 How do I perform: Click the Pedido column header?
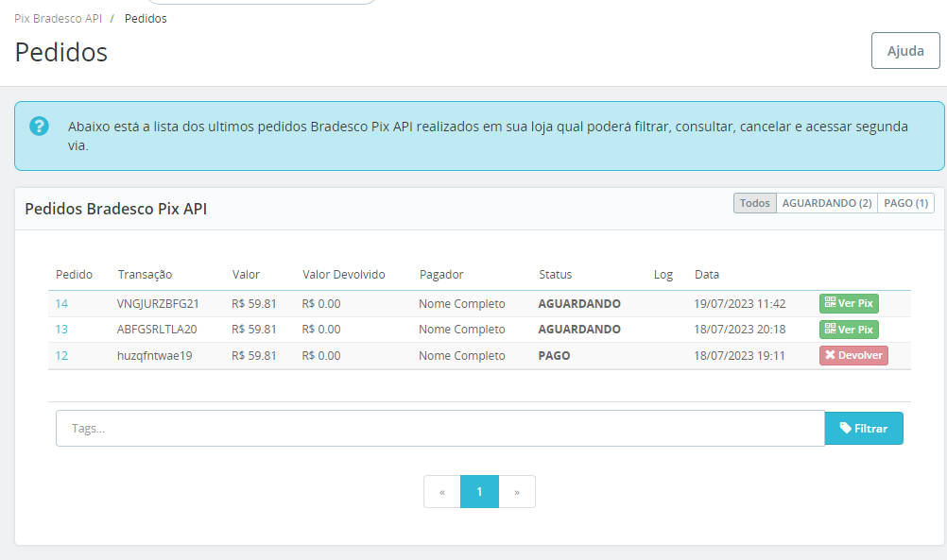click(75, 275)
